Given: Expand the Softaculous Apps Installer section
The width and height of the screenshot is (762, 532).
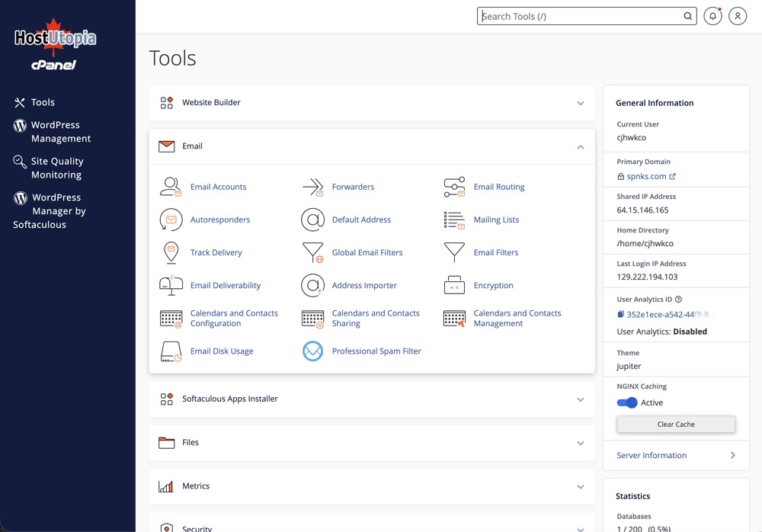Looking at the screenshot, I should [580, 399].
